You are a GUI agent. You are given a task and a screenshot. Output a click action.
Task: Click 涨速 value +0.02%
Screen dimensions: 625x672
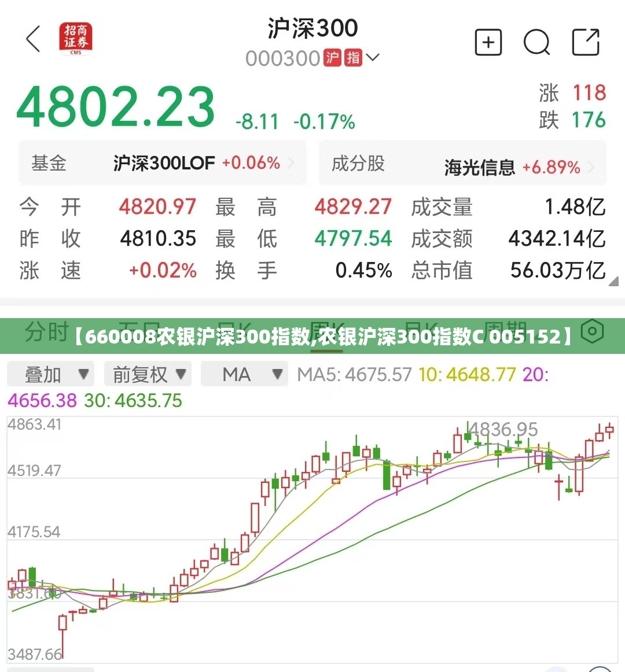[163, 271]
